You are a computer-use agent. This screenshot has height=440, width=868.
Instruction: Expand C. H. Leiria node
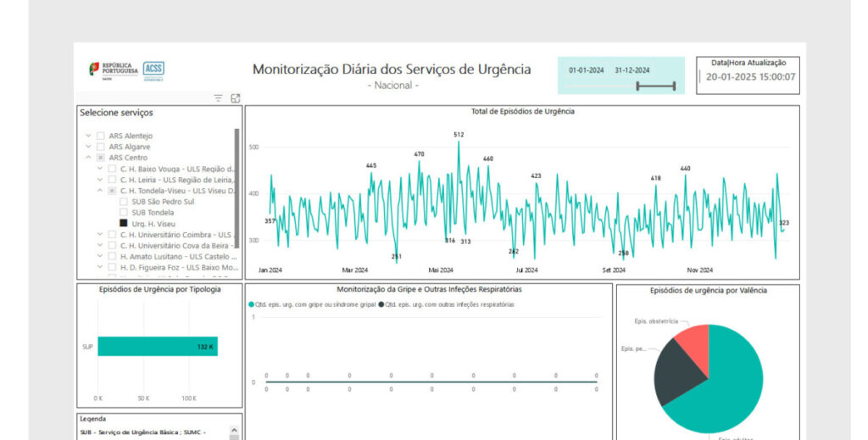100,180
